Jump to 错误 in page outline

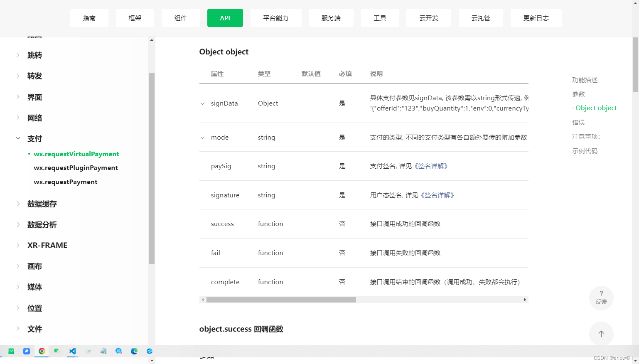point(578,122)
